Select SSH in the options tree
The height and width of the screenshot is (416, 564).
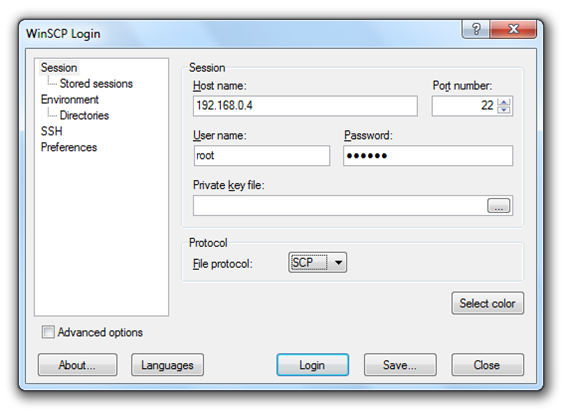pos(51,131)
